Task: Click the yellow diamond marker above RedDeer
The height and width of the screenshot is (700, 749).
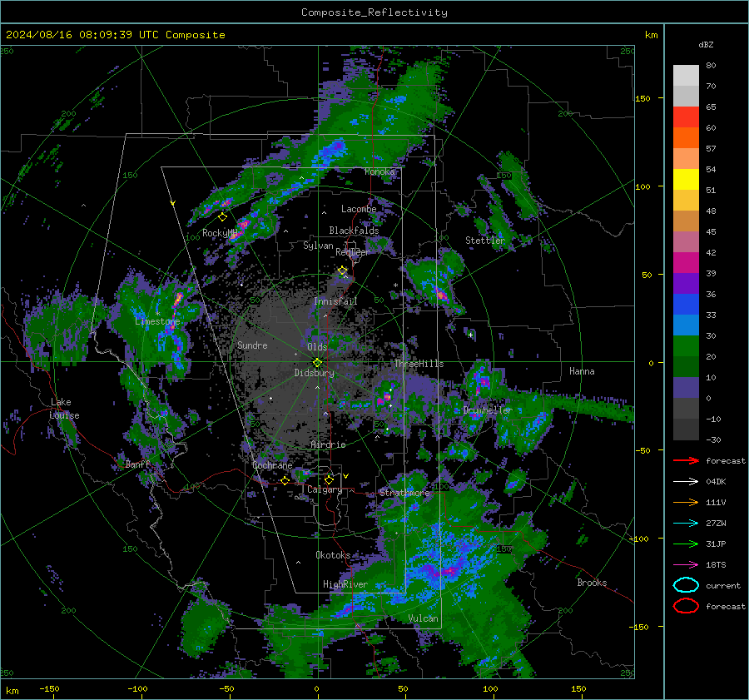Action: click(342, 271)
